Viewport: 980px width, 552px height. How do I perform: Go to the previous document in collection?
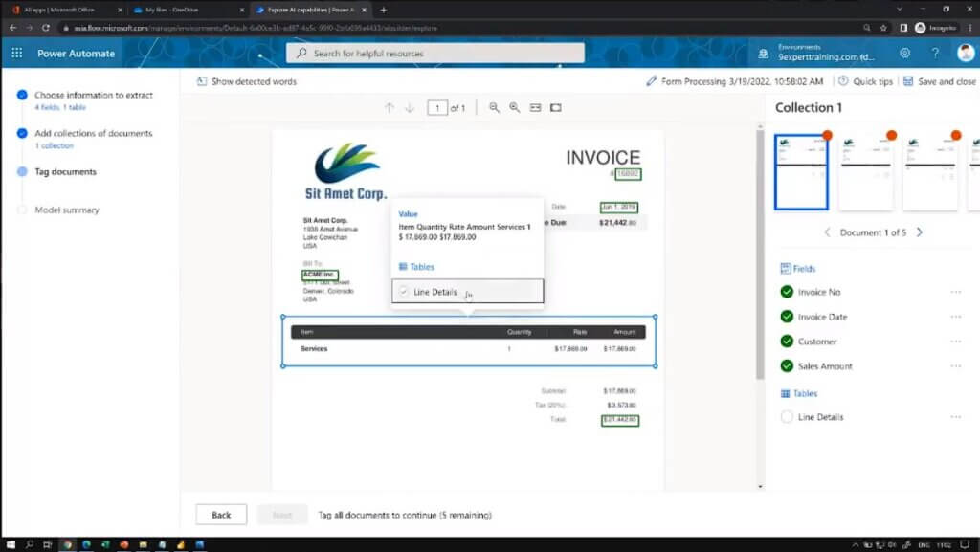(827, 232)
